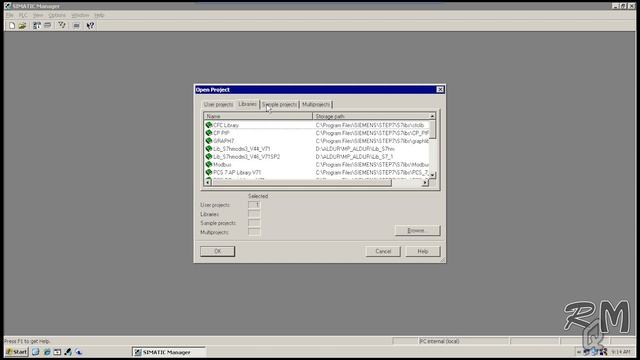640x360 pixels.
Task: Click the list's scroll down arrow
Action: (x=432, y=175)
